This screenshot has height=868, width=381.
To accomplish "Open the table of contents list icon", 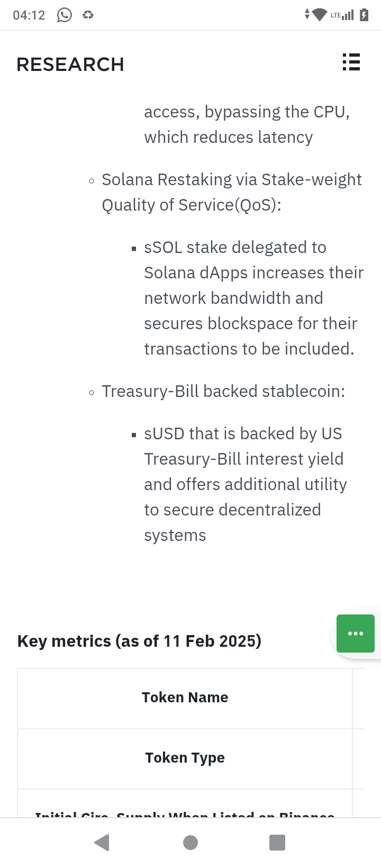I will 351,62.
